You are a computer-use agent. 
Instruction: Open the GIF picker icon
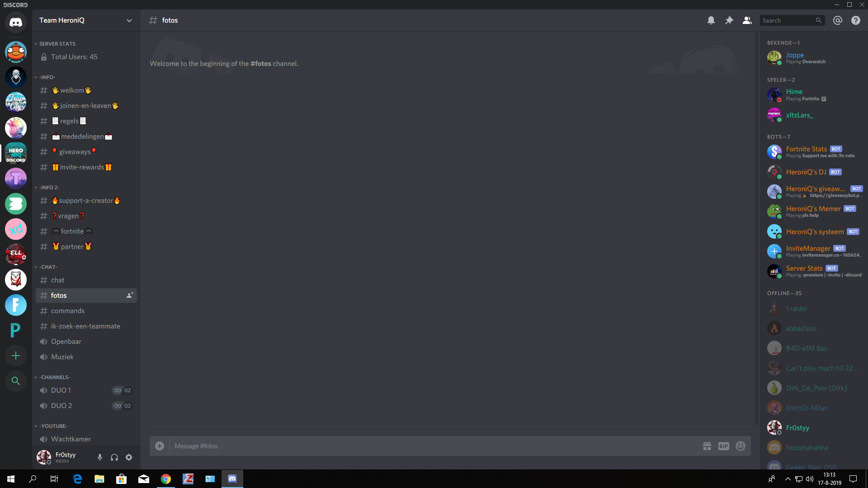click(x=724, y=446)
